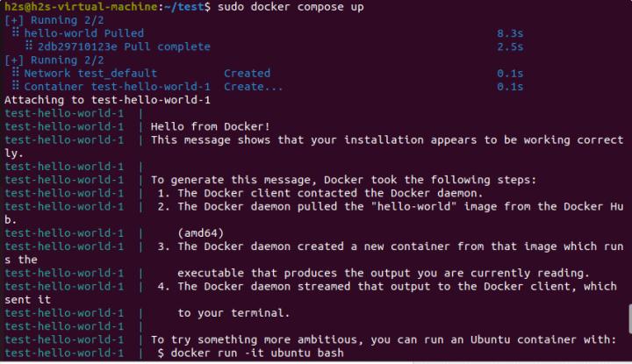Click the spinner icon beside 2db29710123e
The height and width of the screenshot is (364, 632).
tap(29, 46)
